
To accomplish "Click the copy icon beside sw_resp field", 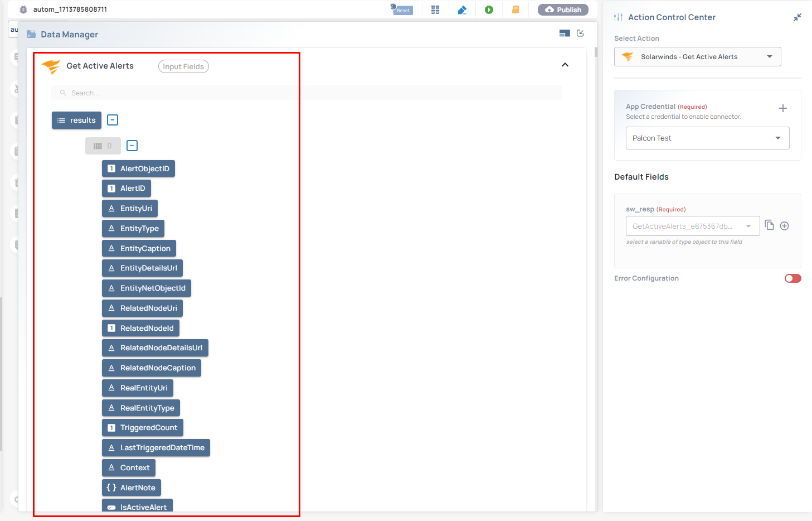I will [770, 225].
